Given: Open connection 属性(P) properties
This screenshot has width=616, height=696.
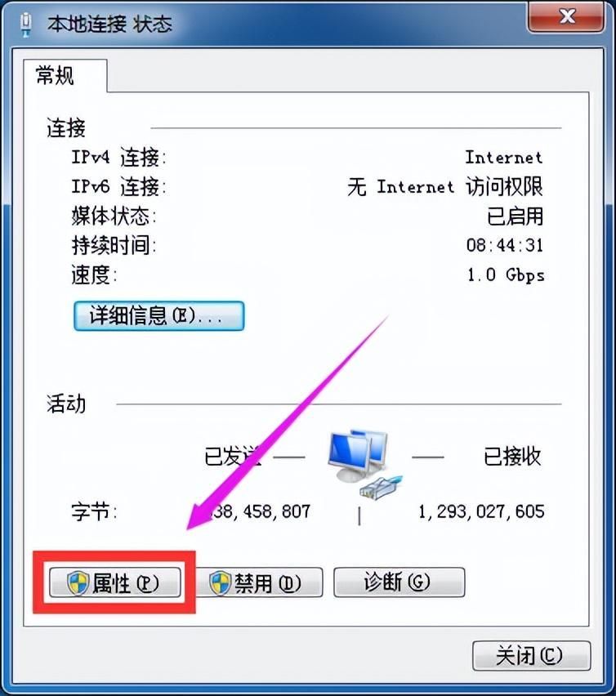Looking at the screenshot, I should (115, 582).
